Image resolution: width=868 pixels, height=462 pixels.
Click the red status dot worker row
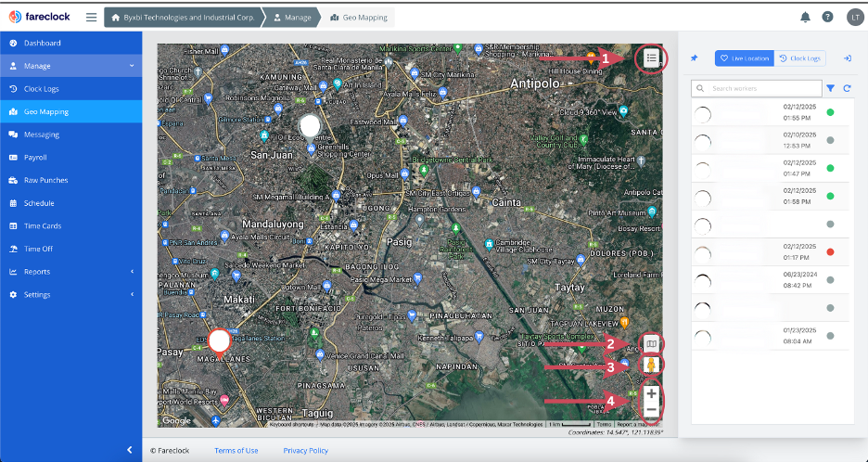770,252
